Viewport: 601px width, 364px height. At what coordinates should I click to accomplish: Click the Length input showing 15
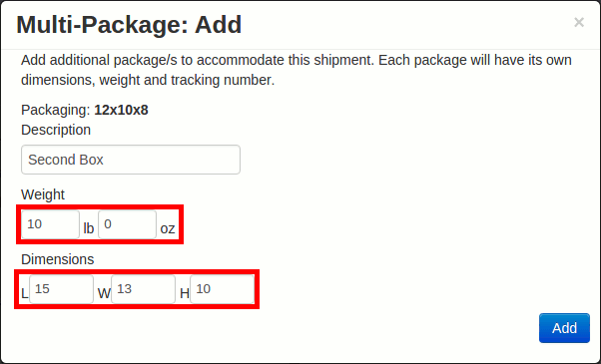pos(61,289)
